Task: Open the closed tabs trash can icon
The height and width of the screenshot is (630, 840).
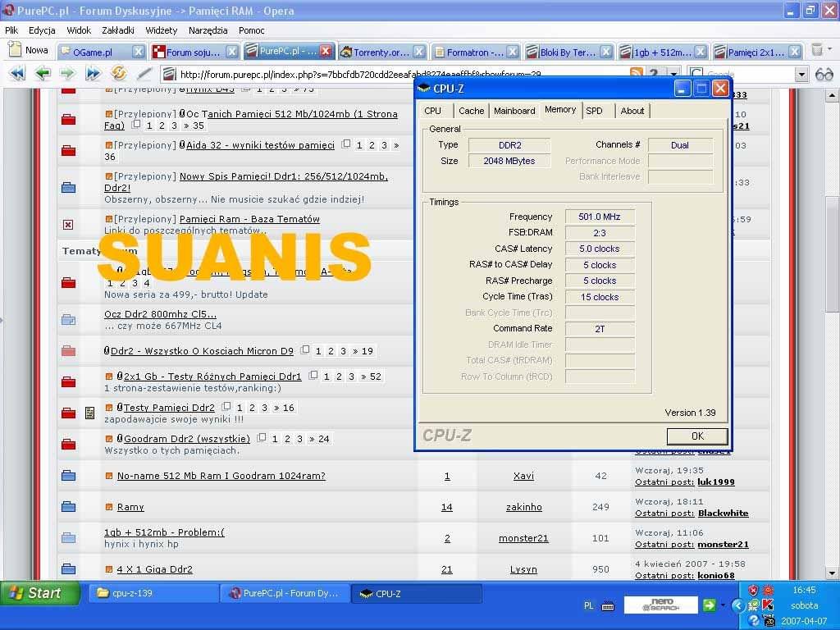Action: [x=816, y=50]
